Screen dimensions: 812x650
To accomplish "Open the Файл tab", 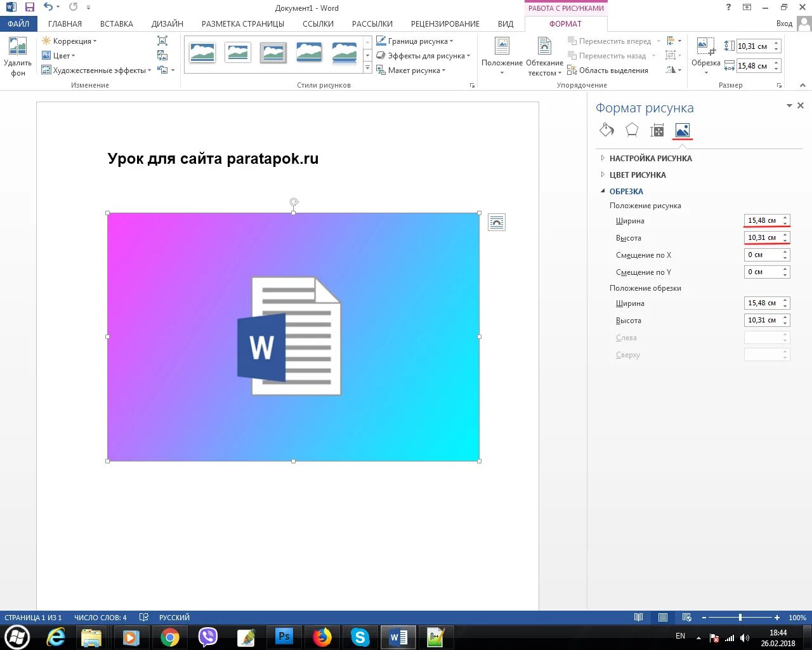I will coord(18,23).
